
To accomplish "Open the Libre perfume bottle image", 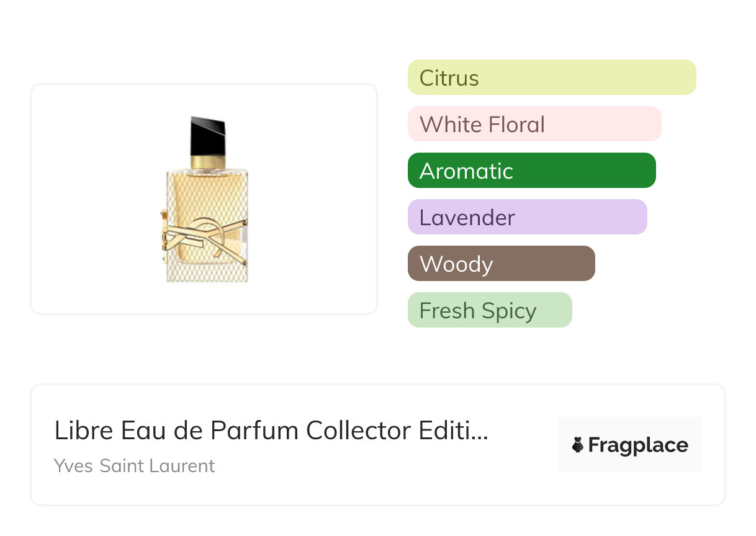I will 204,199.
